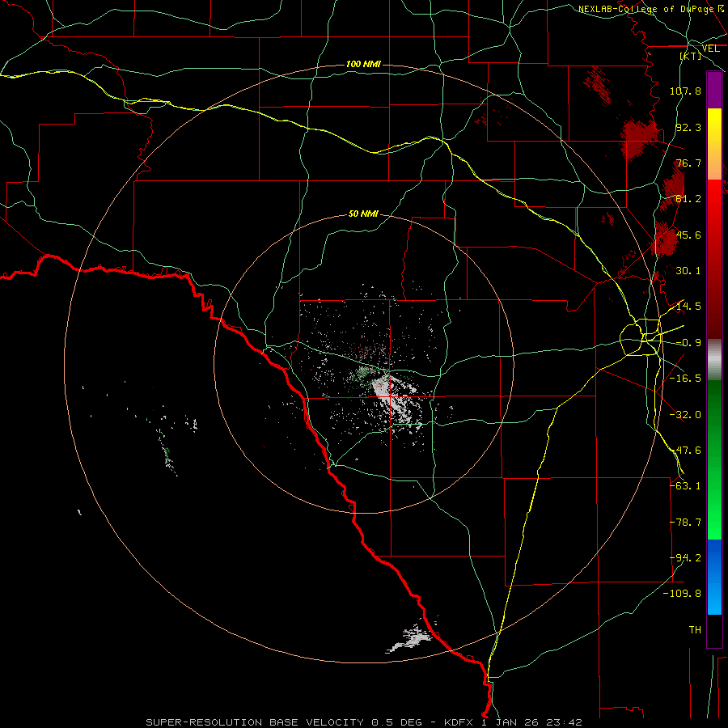Pick the gray near-zero segment of color bar

[714, 360]
